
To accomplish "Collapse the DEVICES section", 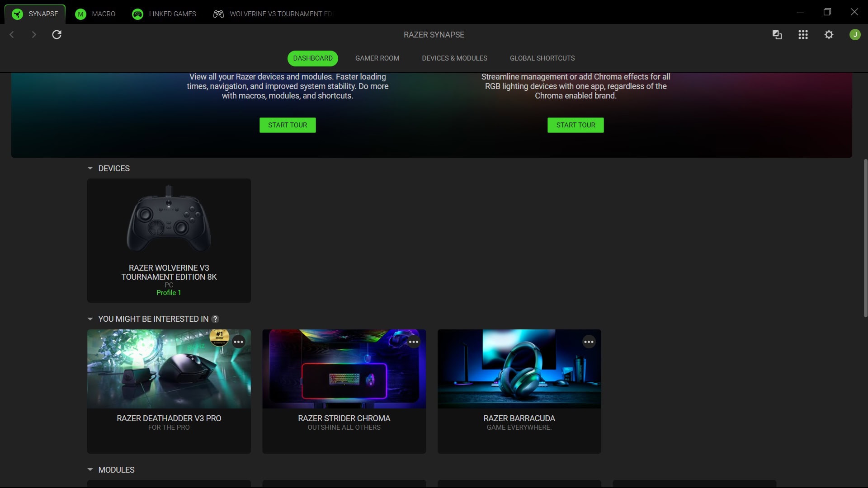I will tap(90, 168).
